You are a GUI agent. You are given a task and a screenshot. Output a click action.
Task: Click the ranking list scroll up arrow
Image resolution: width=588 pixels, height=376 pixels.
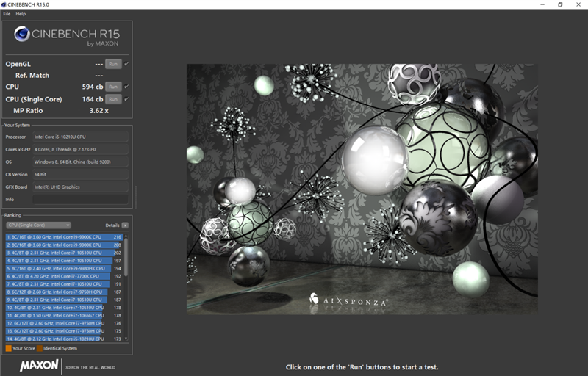coord(126,236)
